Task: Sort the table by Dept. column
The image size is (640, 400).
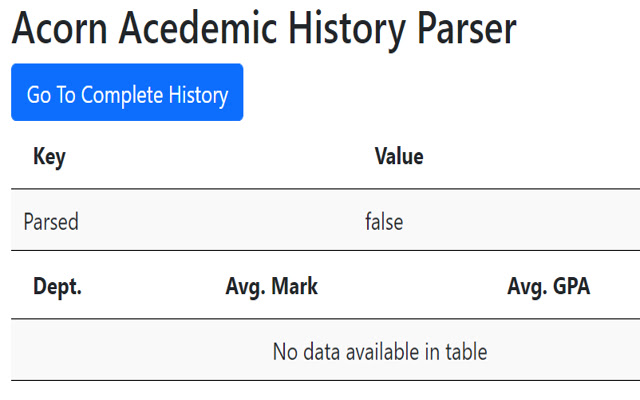Action: [x=57, y=287]
